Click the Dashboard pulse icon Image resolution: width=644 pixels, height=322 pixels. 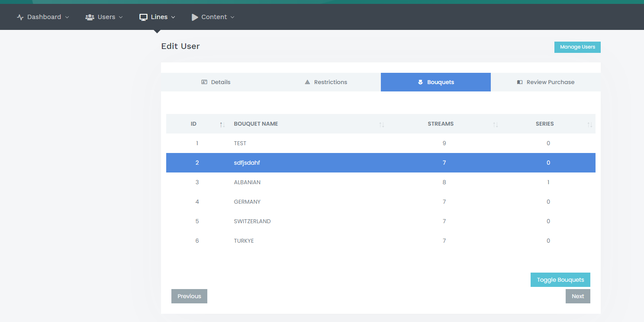(20, 17)
